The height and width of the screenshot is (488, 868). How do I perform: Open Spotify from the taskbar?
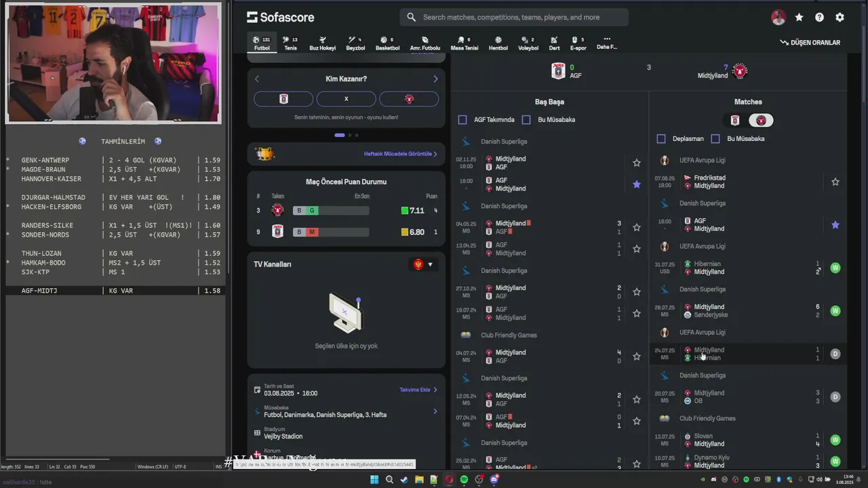(x=464, y=479)
